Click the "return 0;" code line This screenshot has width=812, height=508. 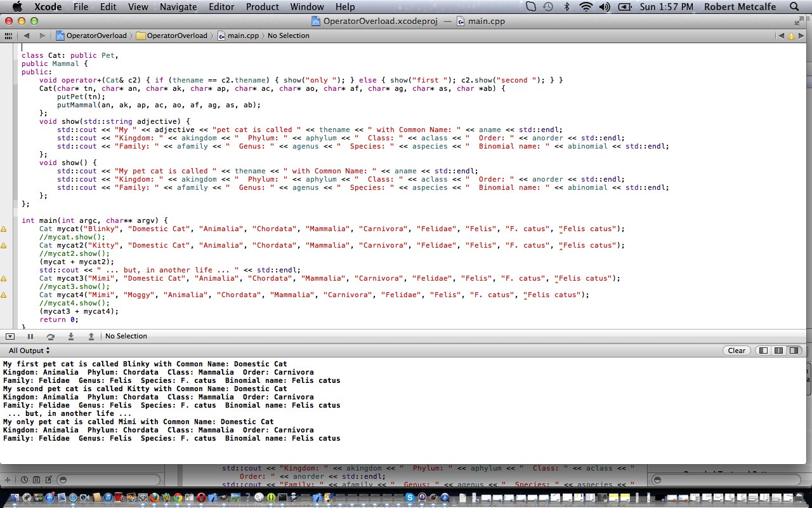(x=59, y=319)
